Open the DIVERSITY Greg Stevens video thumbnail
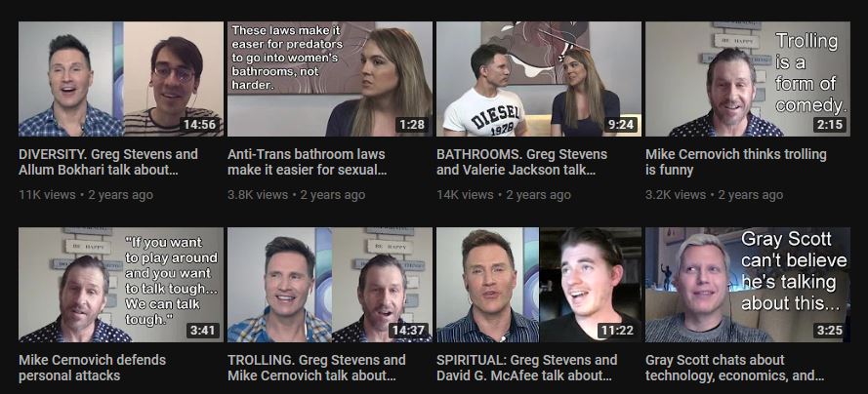 (121, 79)
